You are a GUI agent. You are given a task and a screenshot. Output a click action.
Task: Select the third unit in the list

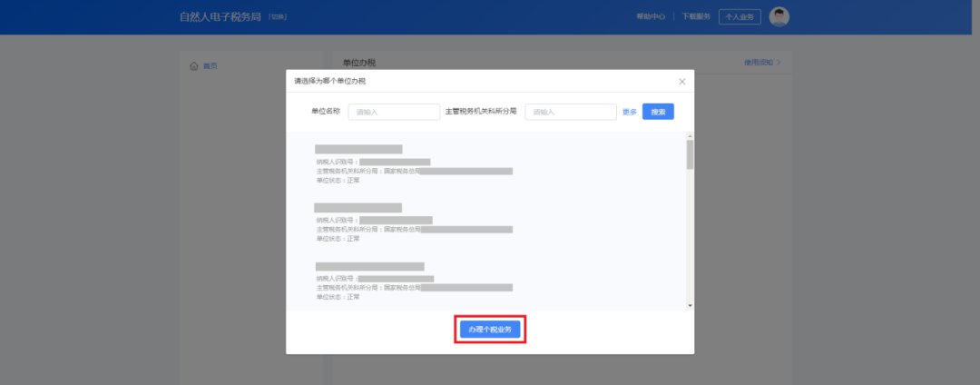(x=414, y=281)
